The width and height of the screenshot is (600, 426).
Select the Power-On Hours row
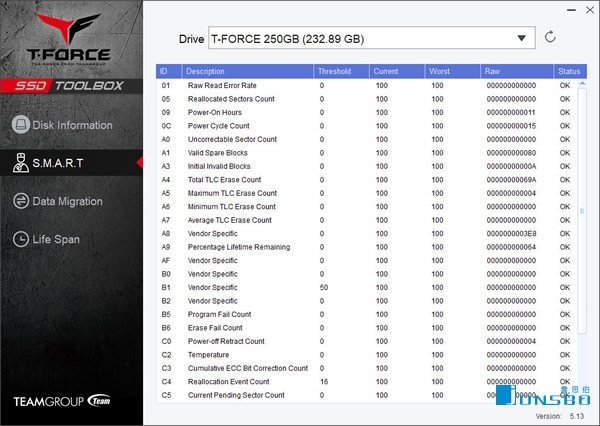[367, 112]
